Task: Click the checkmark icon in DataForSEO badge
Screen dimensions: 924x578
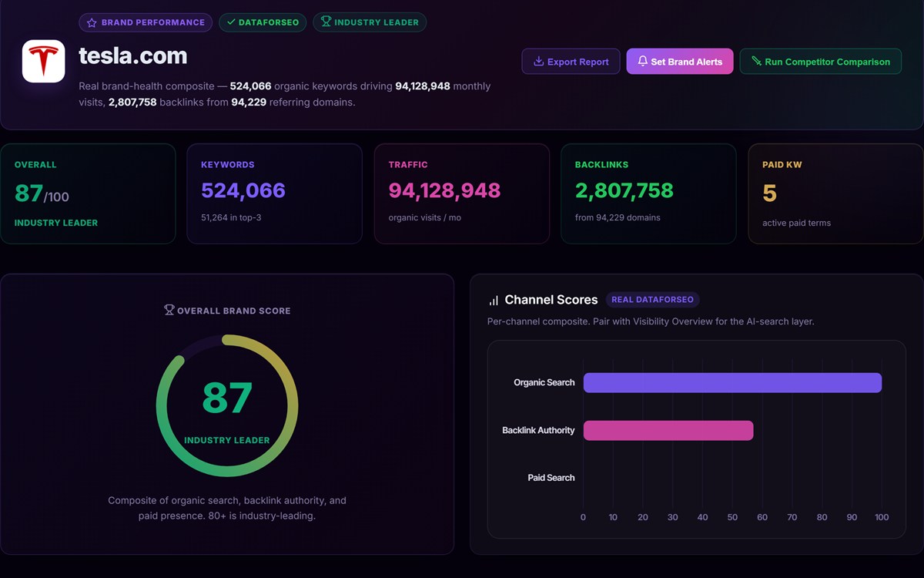Action: click(x=231, y=22)
